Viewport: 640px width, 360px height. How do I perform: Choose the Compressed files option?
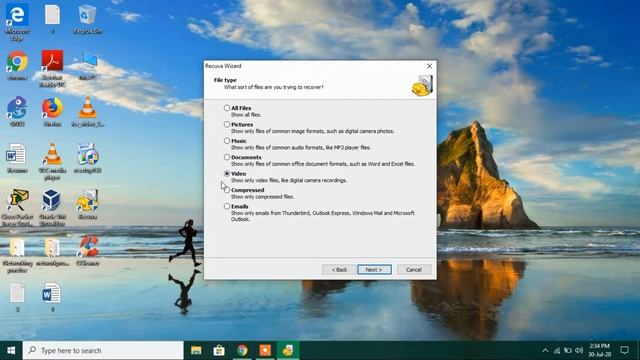[227, 190]
